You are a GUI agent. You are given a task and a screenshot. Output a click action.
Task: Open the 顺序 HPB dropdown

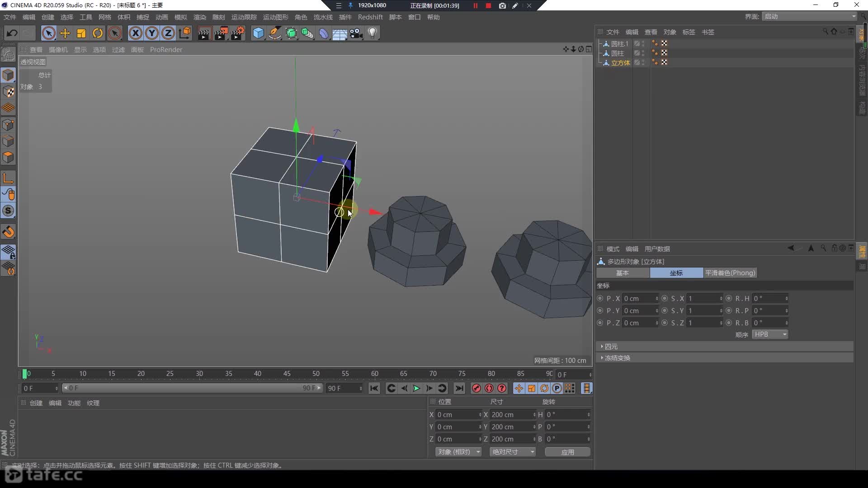click(x=770, y=334)
